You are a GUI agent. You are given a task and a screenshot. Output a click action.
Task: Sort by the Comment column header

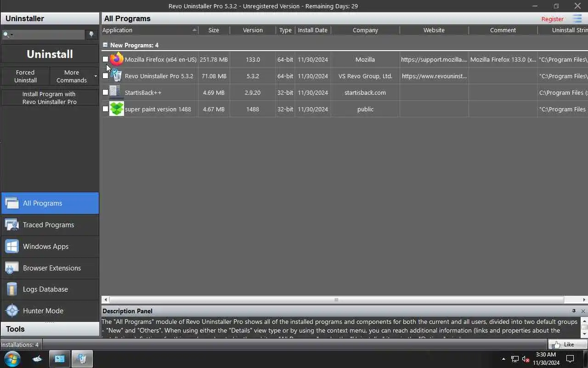503,30
